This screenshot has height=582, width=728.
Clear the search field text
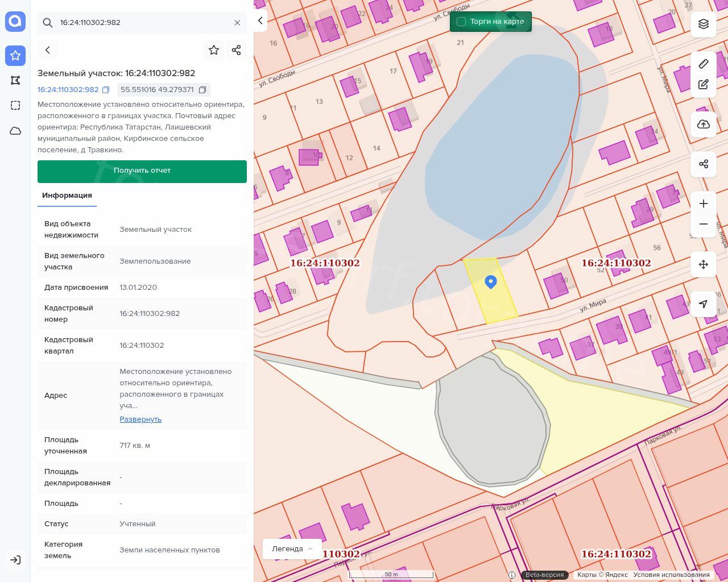coord(237,23)
